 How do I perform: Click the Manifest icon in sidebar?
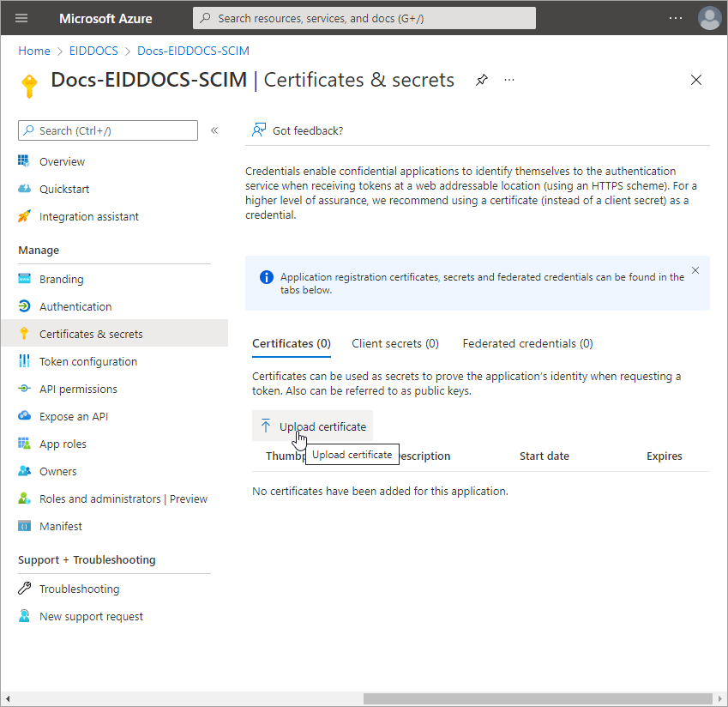24,526
